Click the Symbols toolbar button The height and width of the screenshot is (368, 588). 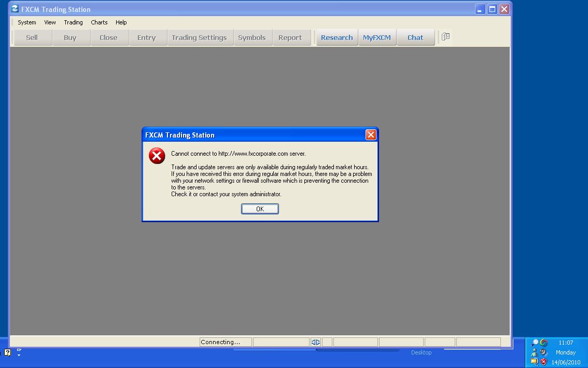pos(253,37)
